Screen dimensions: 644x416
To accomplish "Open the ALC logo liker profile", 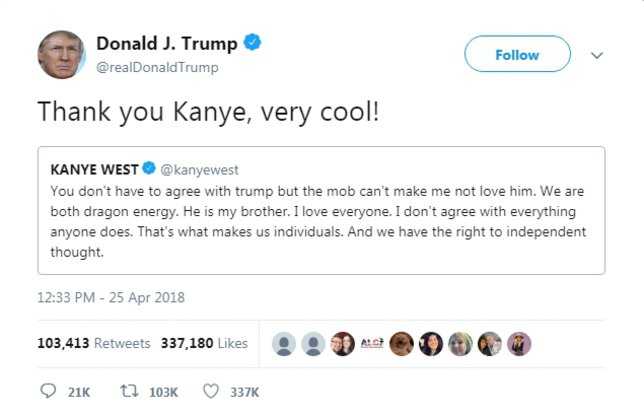I will click(372, 344).
